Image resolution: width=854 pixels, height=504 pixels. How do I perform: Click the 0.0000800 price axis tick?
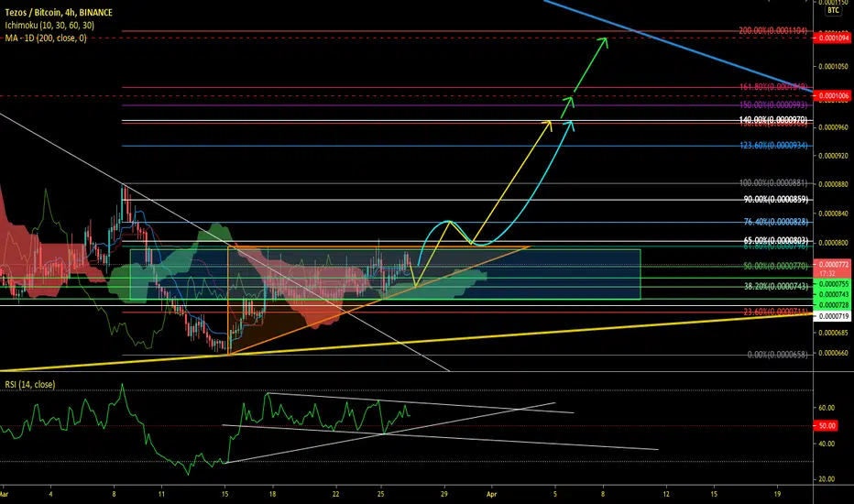coord(833,243)
